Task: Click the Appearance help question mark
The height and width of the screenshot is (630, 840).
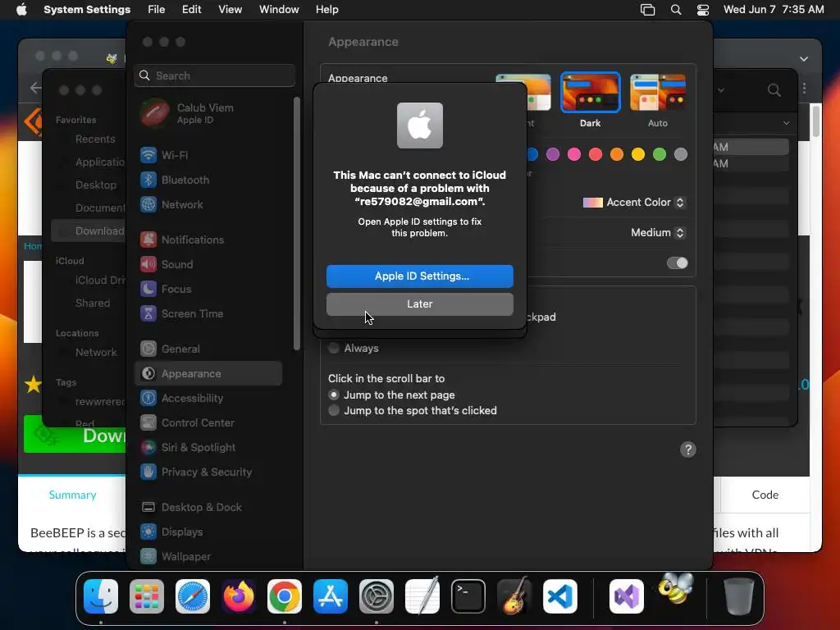Action: (688, 450)
